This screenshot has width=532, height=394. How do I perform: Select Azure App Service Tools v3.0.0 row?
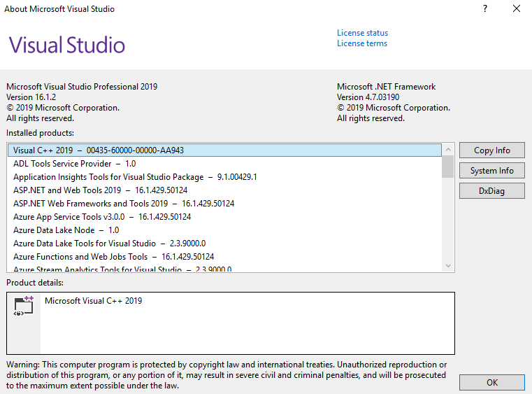pyautogui.click(x=224, y=217)
